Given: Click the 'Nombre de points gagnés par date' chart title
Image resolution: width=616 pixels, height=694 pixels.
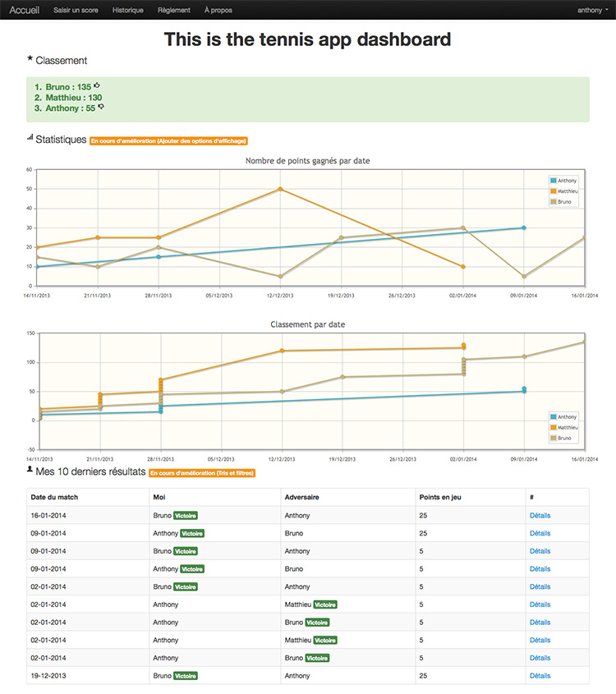Looking at the screenshot, I should [307, 161].
